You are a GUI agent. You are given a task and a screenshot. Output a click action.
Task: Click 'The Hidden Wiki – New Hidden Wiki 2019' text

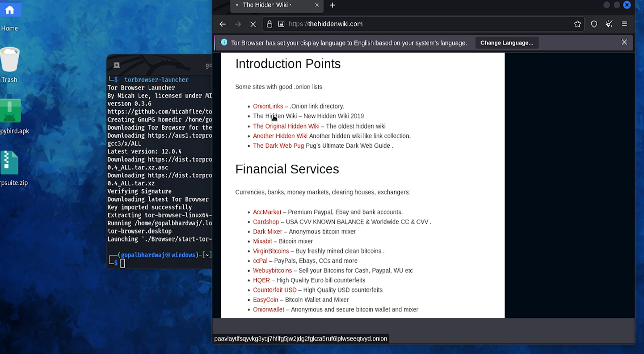coord(308,116)
